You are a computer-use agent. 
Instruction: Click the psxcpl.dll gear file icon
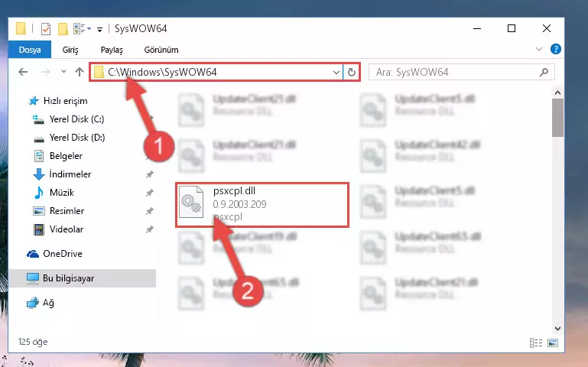click(191, 203)
